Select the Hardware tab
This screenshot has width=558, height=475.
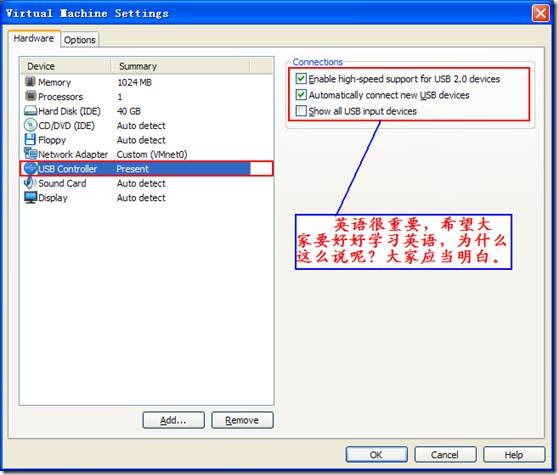tap(34, 38)
